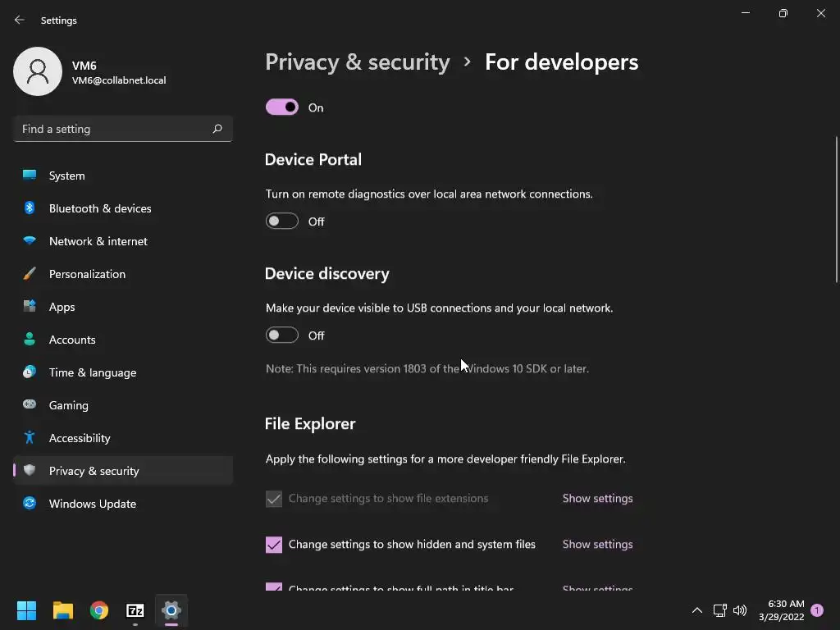Navigate to Privacy & security breadcrumb
This screenshot has height=630, width=840.
click(x=358, y=62)
